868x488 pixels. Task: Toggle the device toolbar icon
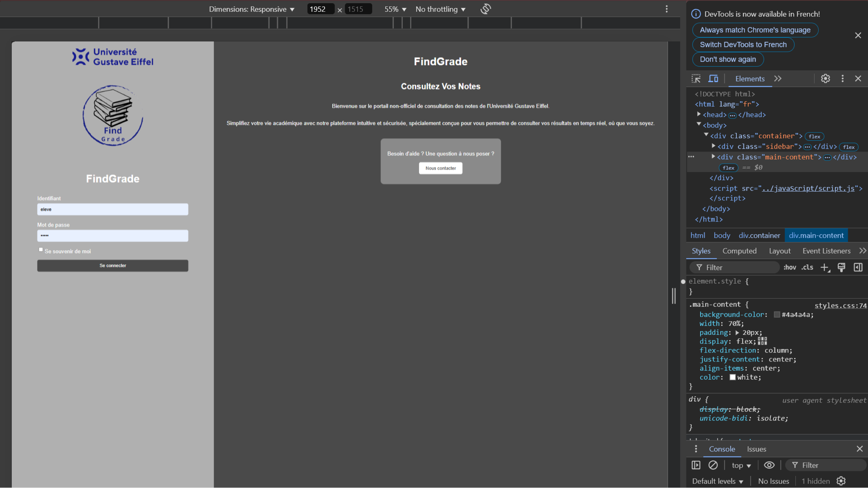713,79
